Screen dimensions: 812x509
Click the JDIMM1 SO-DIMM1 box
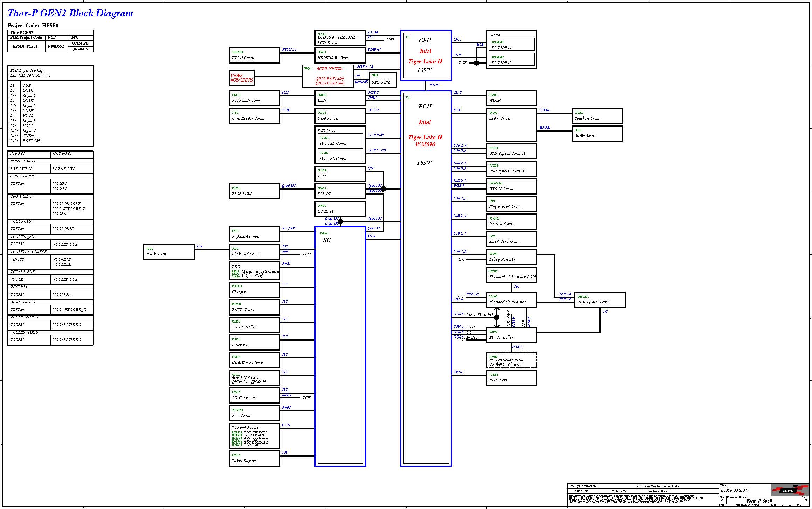pyautogui.click(x=512, y=45)
